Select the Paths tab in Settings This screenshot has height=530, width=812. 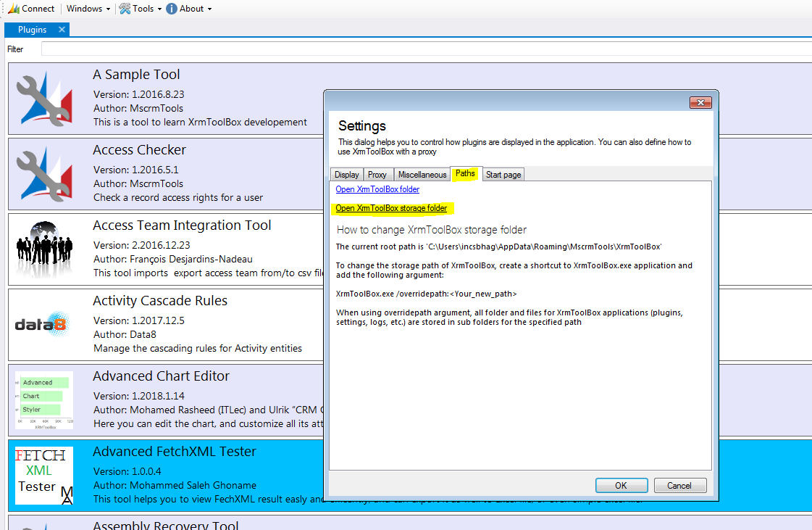click(466, 174)
